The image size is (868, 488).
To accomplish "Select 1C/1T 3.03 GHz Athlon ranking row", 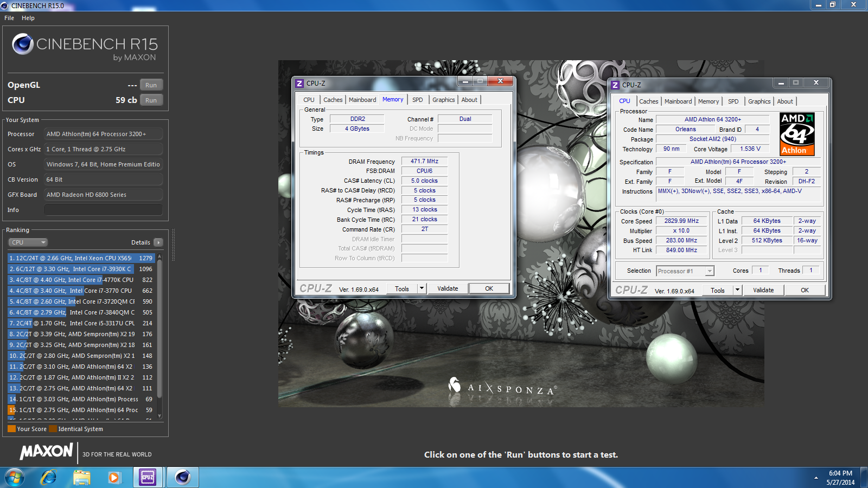I will pos(81,399).
